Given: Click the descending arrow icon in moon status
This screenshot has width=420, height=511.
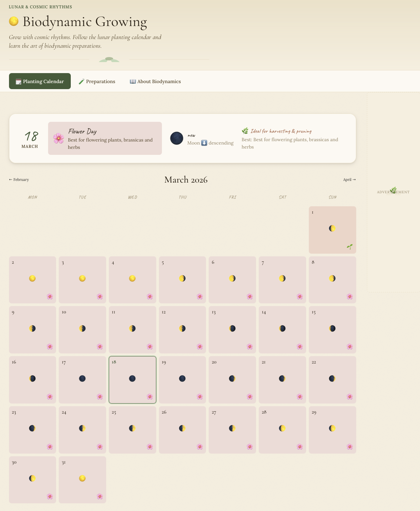Looking at the screenshot, I should 204,143.
